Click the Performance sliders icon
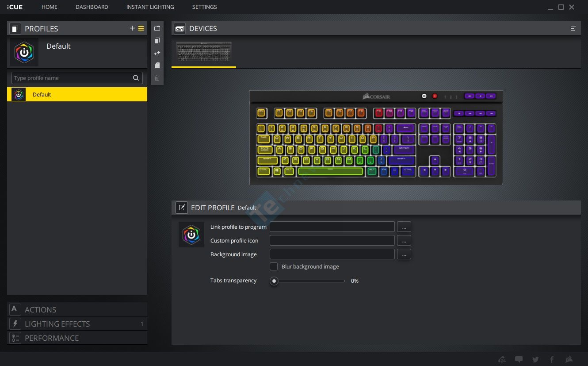Image resolution: width=588 pixels, height=366 pixels. [15, 338]
